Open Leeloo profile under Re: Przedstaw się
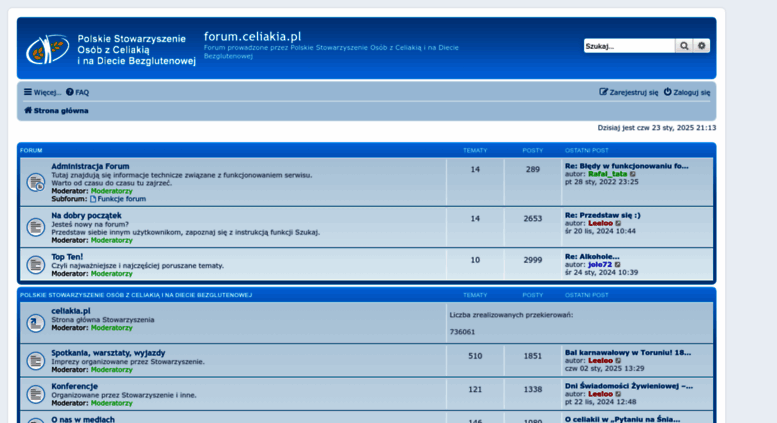777x423 pixels. point(601,223)
